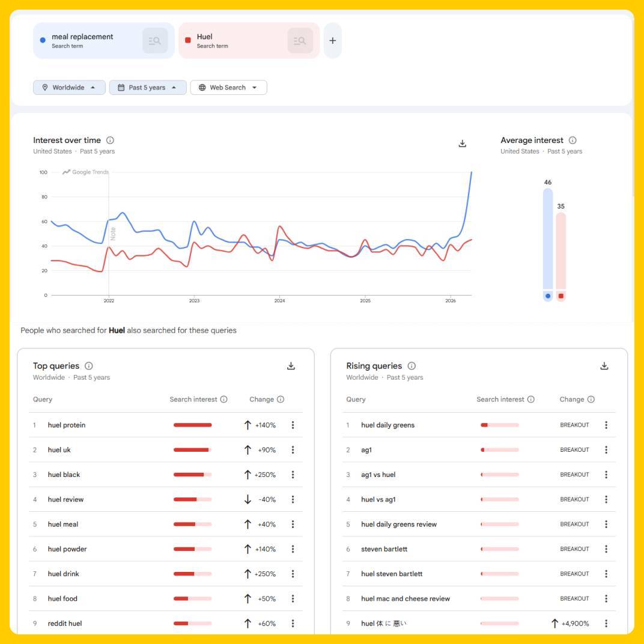Open the huel daily greens review query
Image resolution: width=644 pixels, height=644 pixels.
click(x=399, y=524)
